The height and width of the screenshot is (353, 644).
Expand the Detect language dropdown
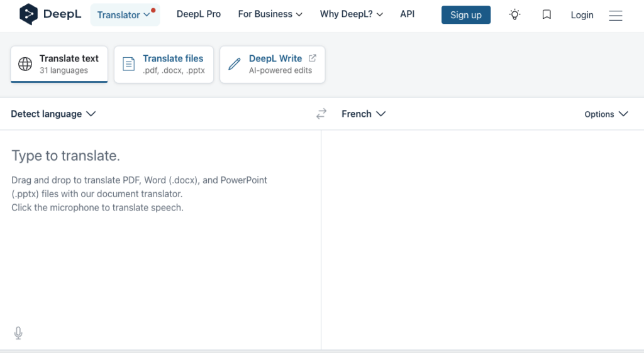click(53, 114)
